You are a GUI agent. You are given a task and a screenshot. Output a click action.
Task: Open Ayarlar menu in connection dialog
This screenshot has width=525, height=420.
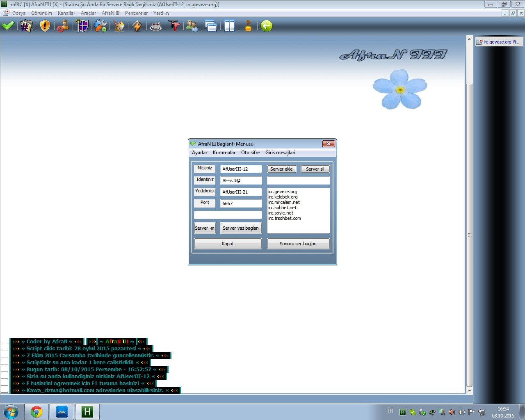point(200,153)
